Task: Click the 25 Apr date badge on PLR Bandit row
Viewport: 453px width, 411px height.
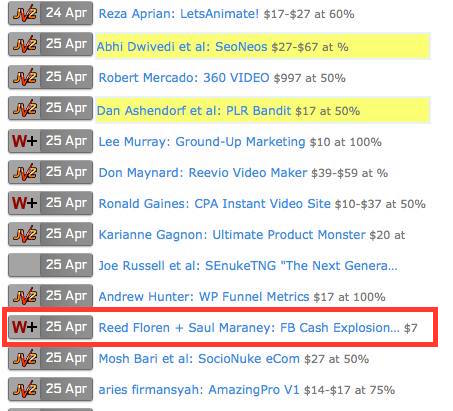Action: click(x=66, y=108)
